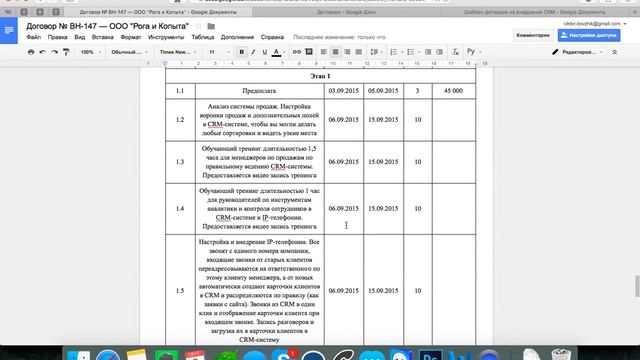This screenshot has height=360, width=640.
Task: Insert a link with the chain icon
Action: click(x=297, y=52)
